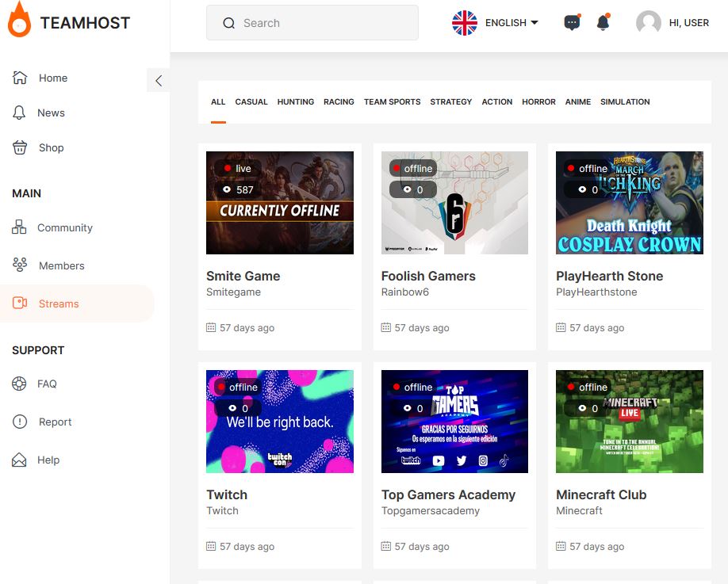The width and height of the screenshot is (728, 584).
Task: Click calendar icon on Twitch card
Action: point(211,546)
